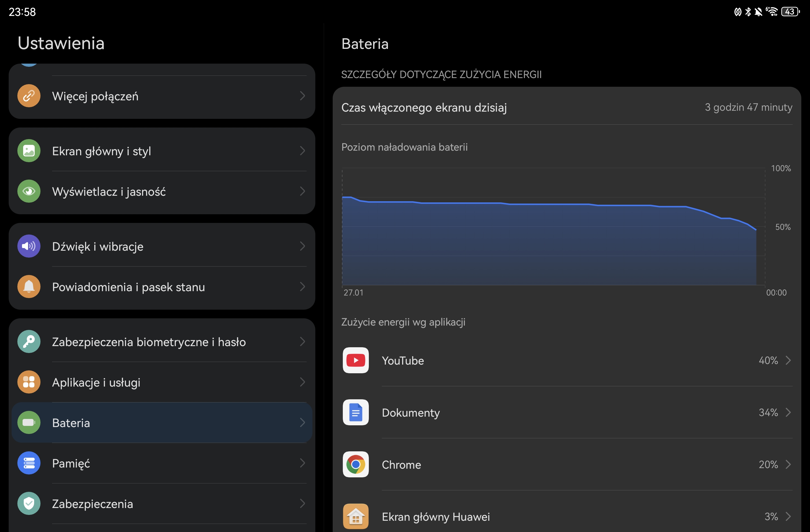Tap the green eye icon for Wyświetlacz
The image size is (810, 532).
pyautogui.click(x=29, y=191)
